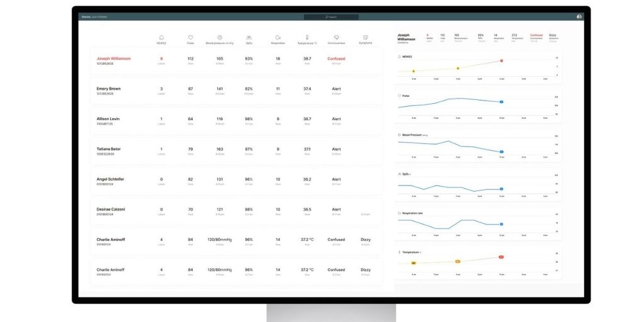Click the red latest marker on Temperature chart
The image size is (644, 322).
pos(501,257)
